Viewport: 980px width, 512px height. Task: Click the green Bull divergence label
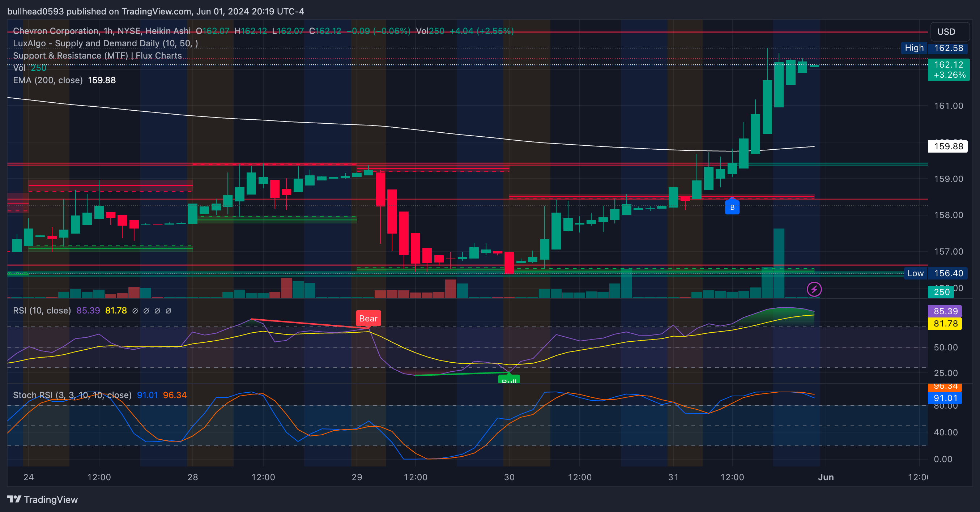509,379
